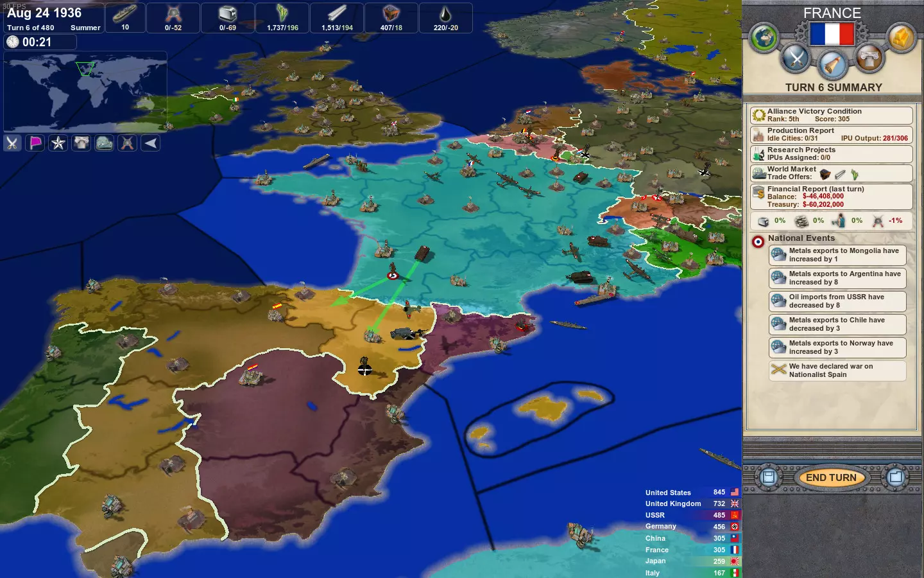This screenshot has width=924, height=578.
Task: Select the France score row
Action: (x=692, y=550)
